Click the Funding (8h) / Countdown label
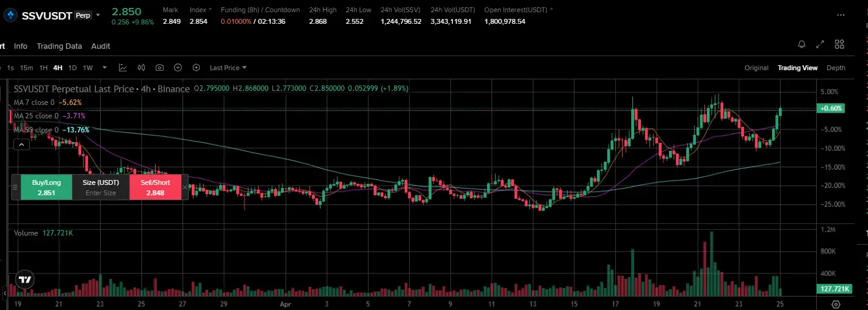The width and height of the screenshot is (868, 310). pyautogui.click(x=260, y=10)
